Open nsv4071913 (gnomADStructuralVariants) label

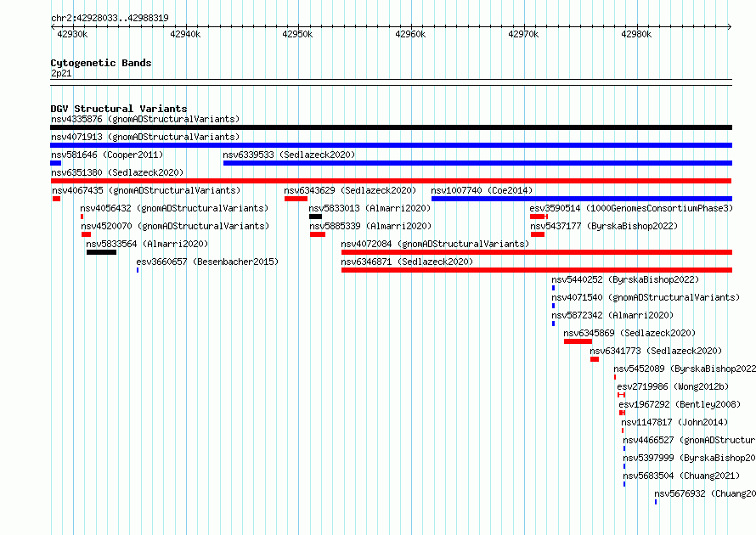pos(145,137)
